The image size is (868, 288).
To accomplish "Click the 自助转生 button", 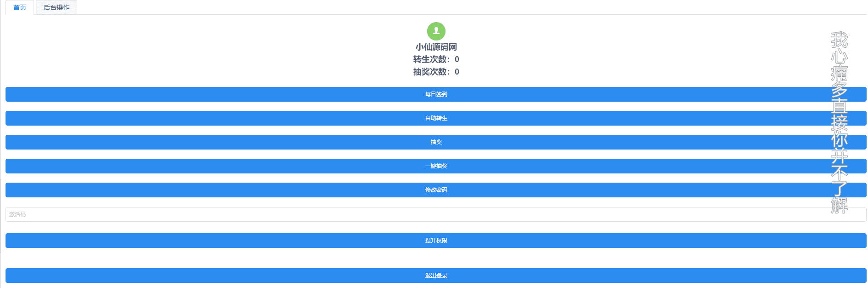I will click(436, 118).
